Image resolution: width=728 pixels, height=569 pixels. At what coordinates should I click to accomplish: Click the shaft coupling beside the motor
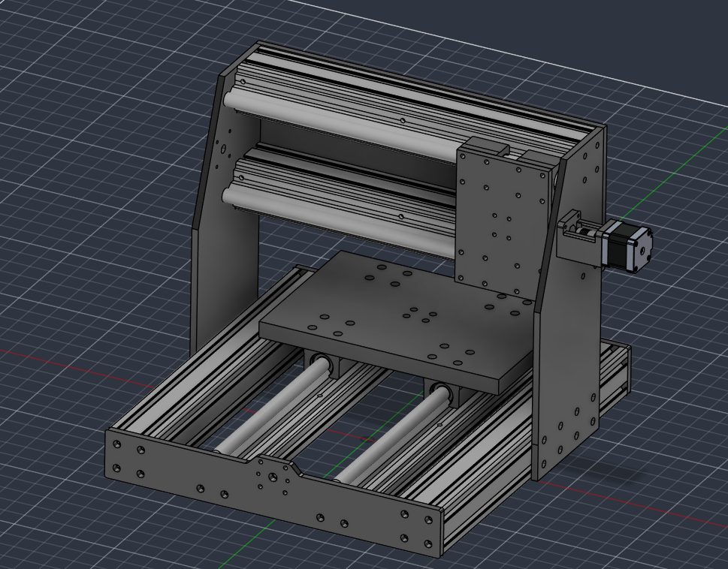(x=587, y=230)
